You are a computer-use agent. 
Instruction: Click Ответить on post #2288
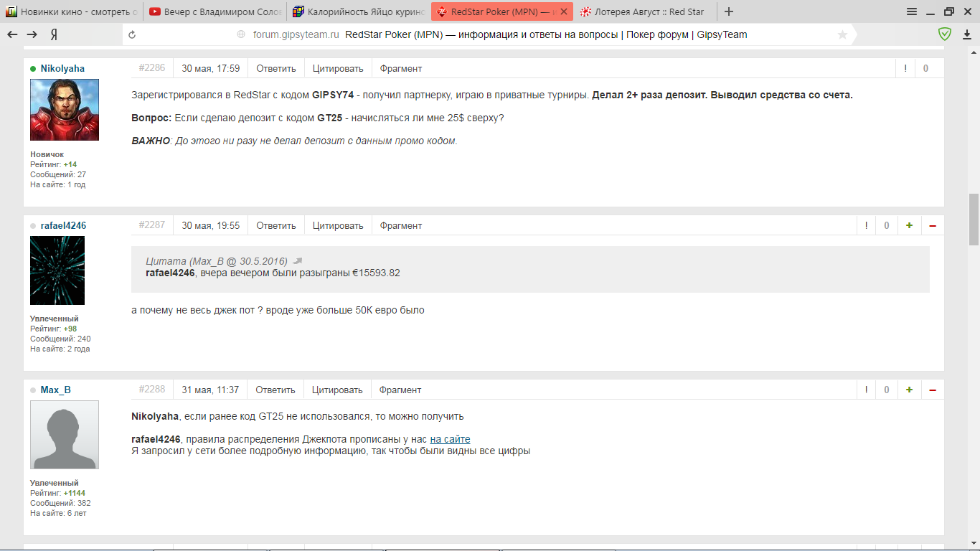coord(275,390)
